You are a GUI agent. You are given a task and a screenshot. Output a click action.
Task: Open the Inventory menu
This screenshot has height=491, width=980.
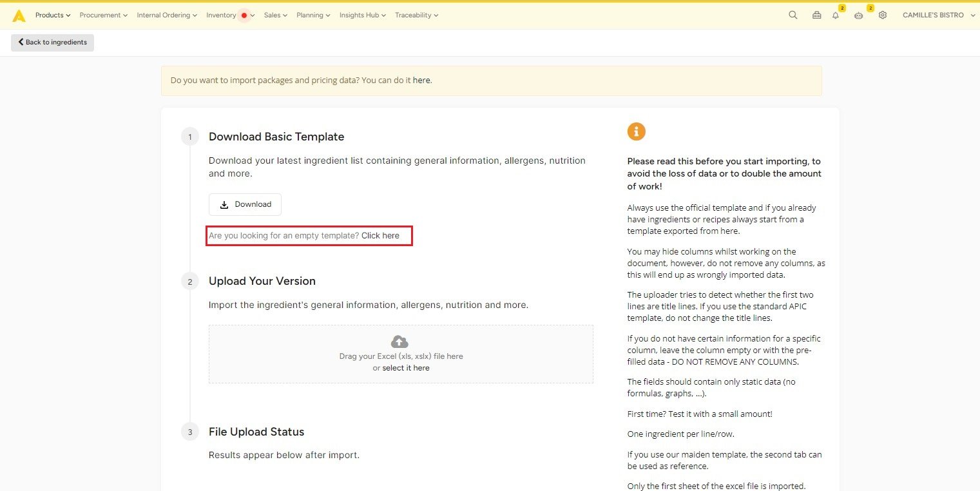point(230,15)
